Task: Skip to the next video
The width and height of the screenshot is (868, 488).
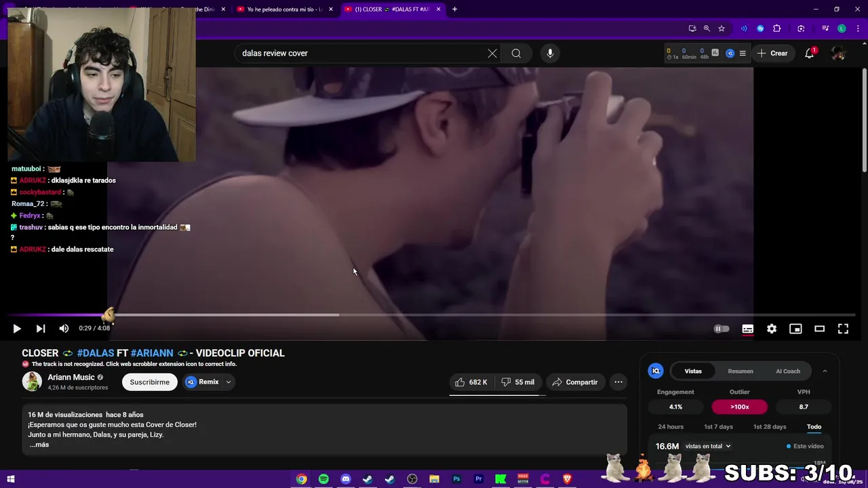Action: coord(41,329)
